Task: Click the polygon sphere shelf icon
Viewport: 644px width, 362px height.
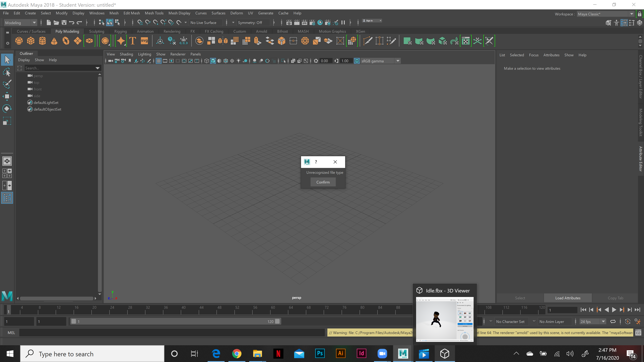Action: pyautogui.click(x=19, y=41)
